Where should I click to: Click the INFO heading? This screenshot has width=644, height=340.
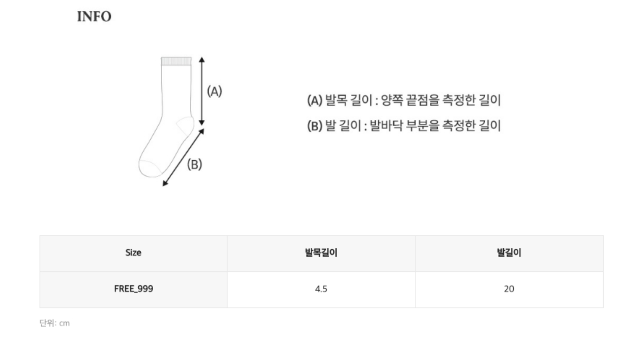[x=94, y=17]
